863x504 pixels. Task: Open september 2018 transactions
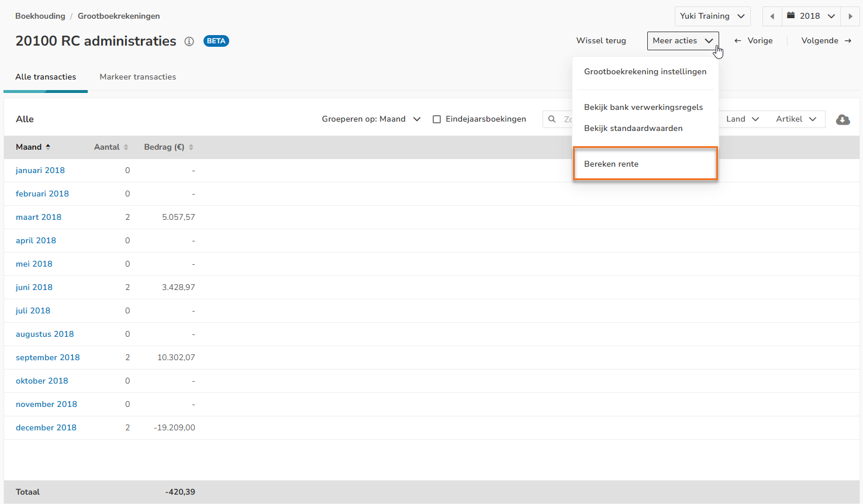click(x=48, y=357)
